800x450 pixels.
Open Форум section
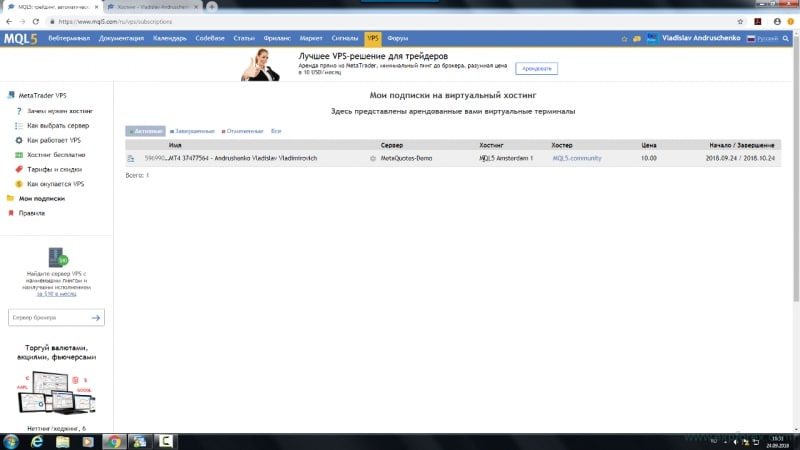(397, 38)
